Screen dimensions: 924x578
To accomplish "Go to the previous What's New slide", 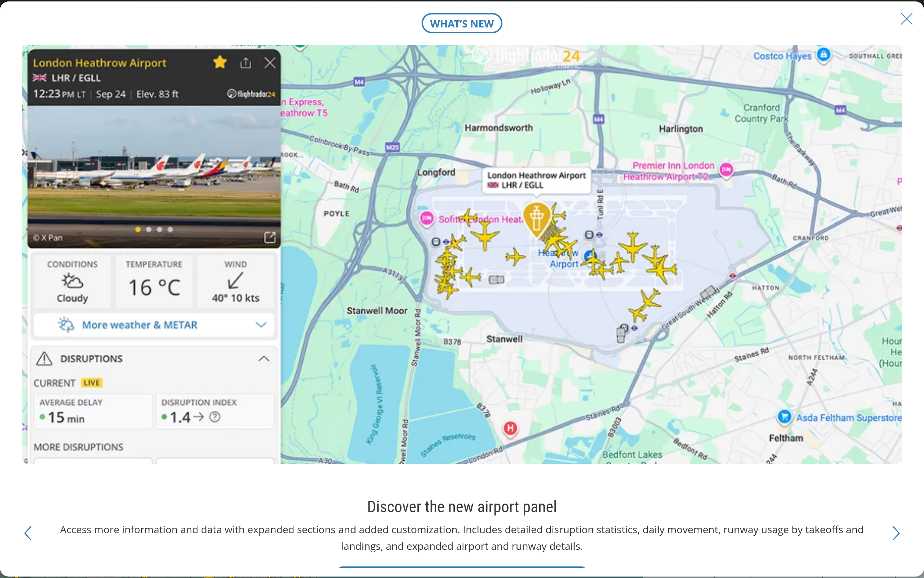I will point(28,533).
